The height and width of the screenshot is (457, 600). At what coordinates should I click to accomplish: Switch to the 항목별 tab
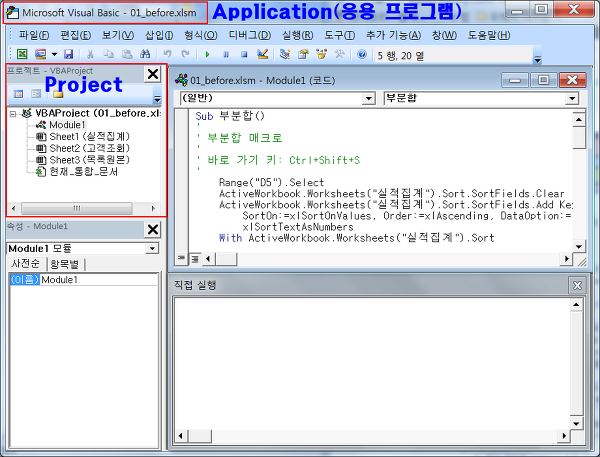[x=65, y=264]
